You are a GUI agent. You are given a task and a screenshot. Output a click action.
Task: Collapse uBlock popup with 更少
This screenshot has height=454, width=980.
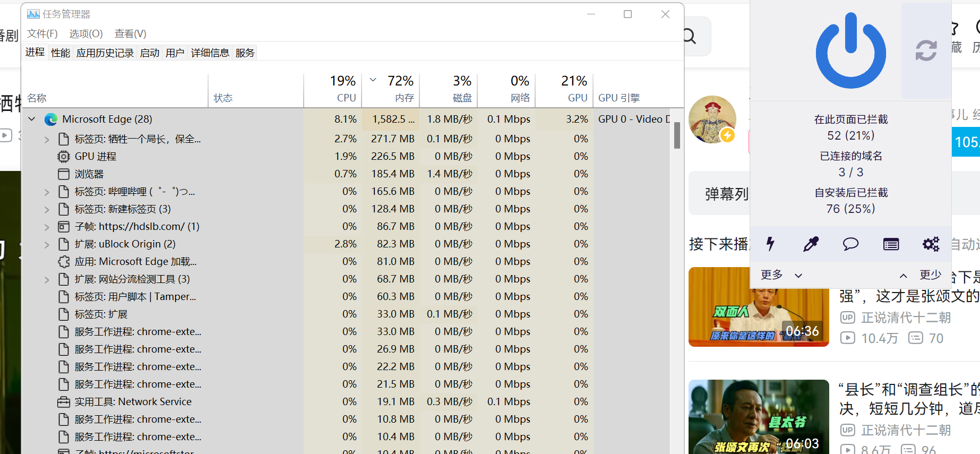920,275
